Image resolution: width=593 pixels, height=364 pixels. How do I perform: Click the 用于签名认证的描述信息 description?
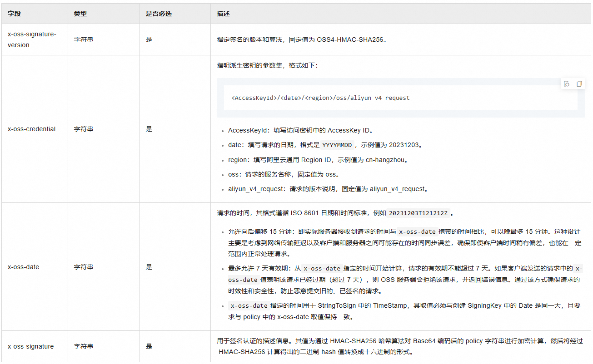pos(400,346)
